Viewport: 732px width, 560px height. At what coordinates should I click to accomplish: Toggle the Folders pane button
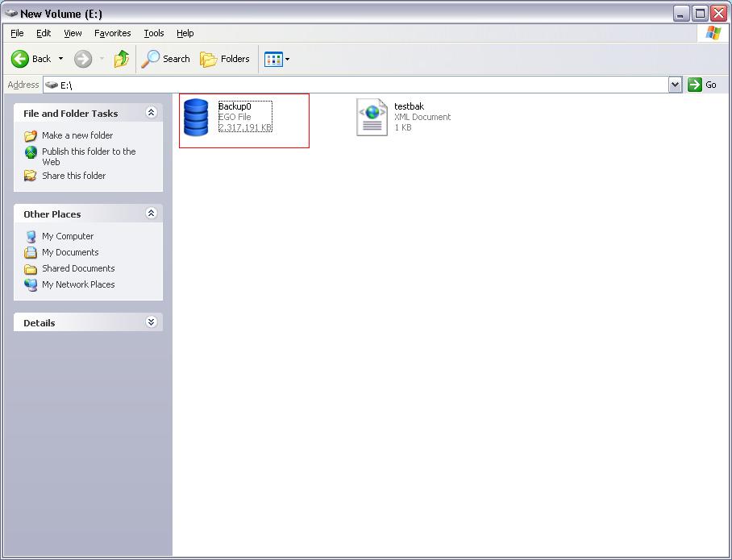point(225,59)
